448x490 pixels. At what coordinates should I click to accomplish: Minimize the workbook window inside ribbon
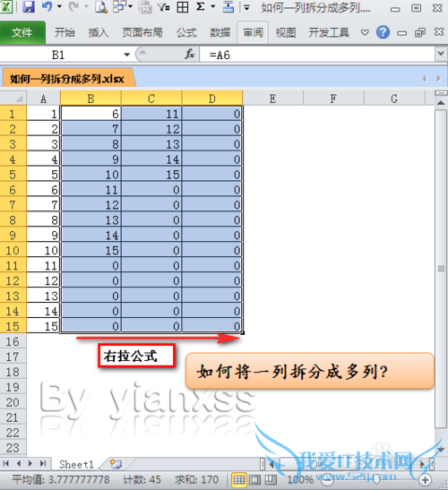point(401,33)
